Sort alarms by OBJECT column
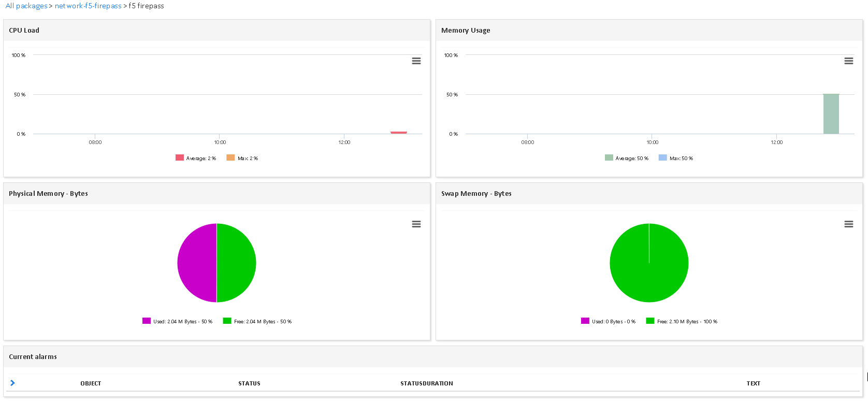Screen dimensions: 868x401 pos(91,383)
